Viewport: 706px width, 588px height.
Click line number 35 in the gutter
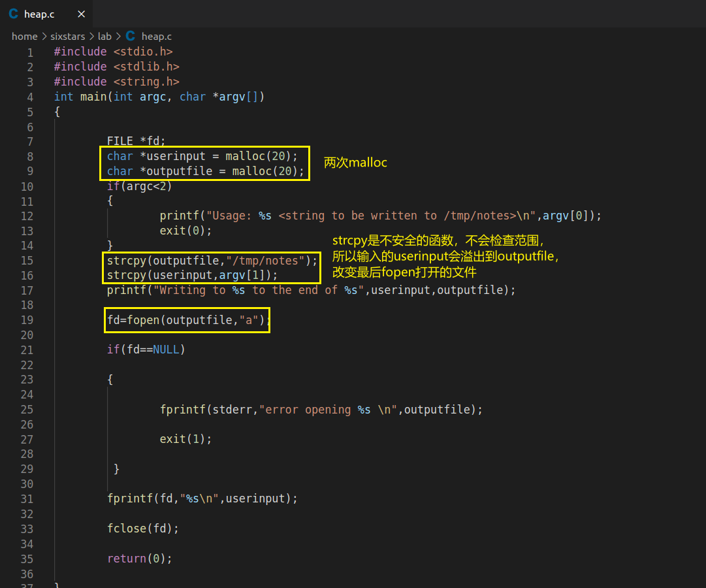point(27,559)
